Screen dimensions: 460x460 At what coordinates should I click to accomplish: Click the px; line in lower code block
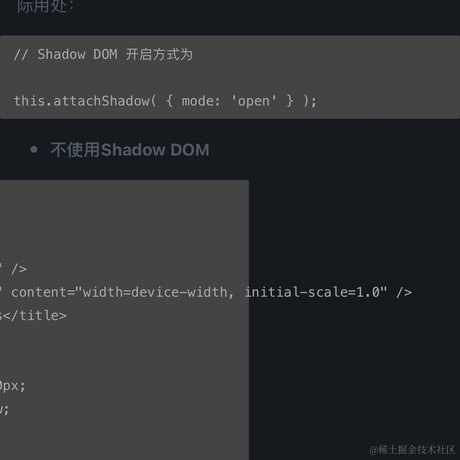tap(13, 386)
